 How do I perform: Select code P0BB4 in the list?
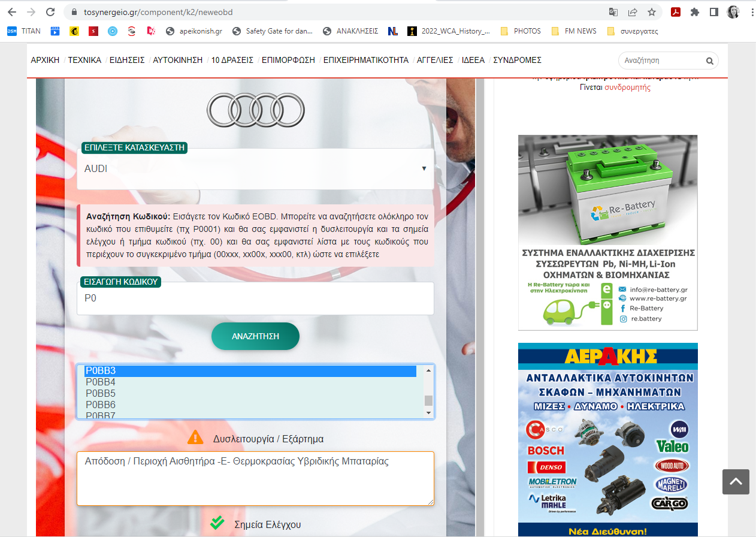click(250, 382)
